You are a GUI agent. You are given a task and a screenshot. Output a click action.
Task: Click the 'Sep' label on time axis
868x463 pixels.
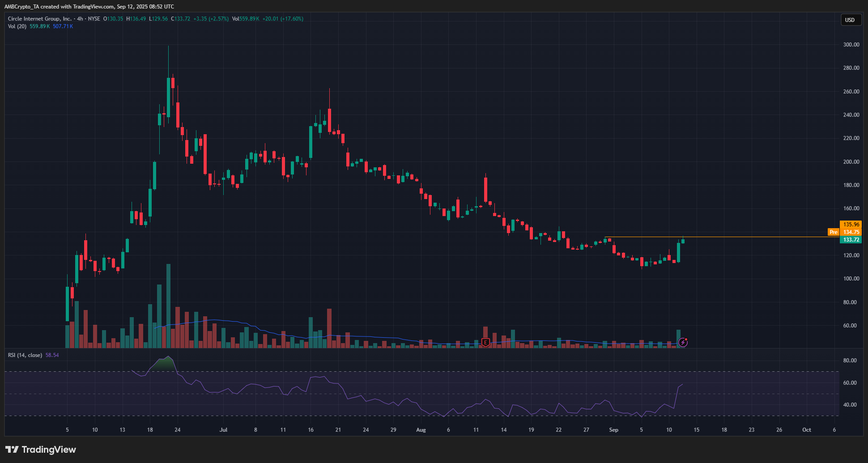613,430
